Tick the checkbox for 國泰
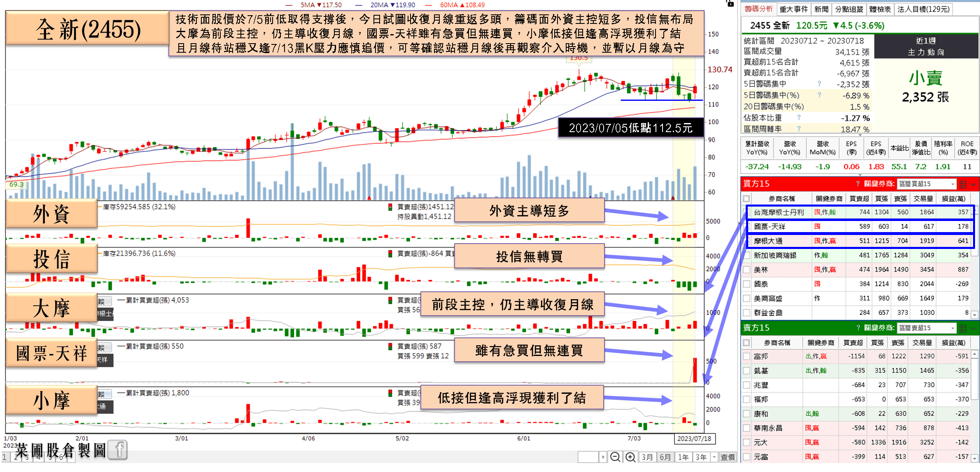 747,284
